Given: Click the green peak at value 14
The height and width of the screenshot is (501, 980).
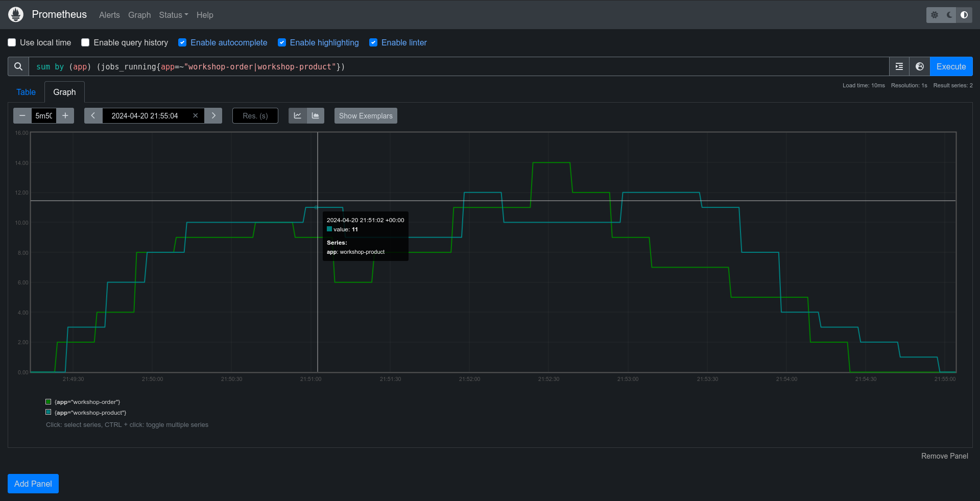Looking at the screenshot, I should click(x=551, y=163).
